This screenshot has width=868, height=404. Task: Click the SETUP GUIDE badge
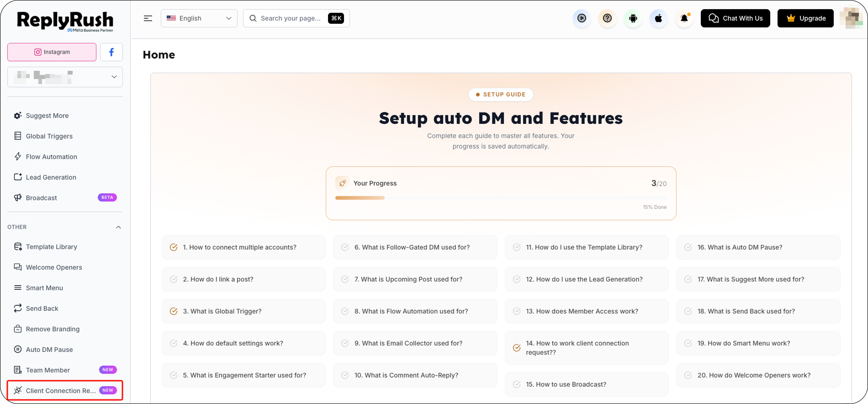point(501,95)
